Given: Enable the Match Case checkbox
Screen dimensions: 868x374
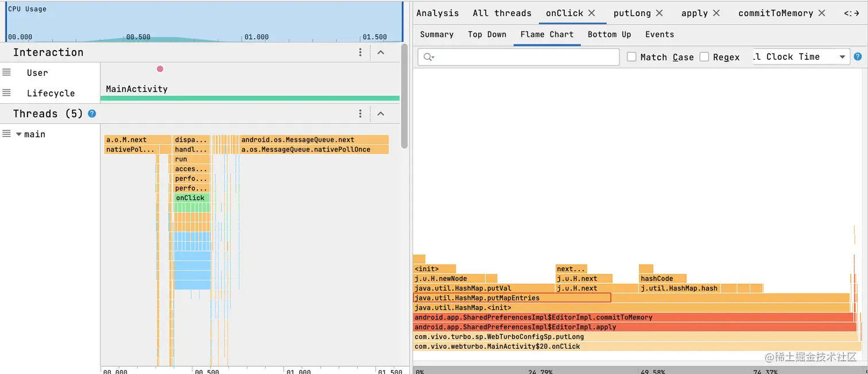Looking at the screenshot, I should (632, 57).
